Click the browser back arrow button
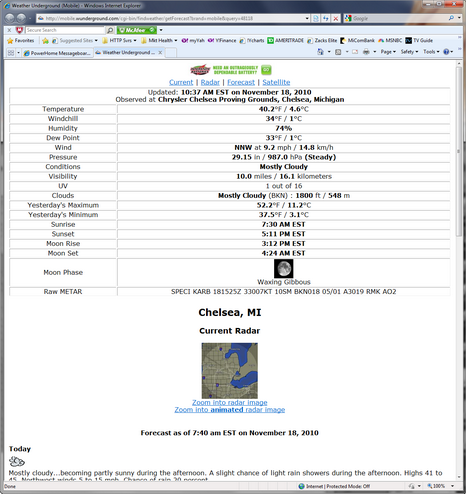 tap(10, 18)
